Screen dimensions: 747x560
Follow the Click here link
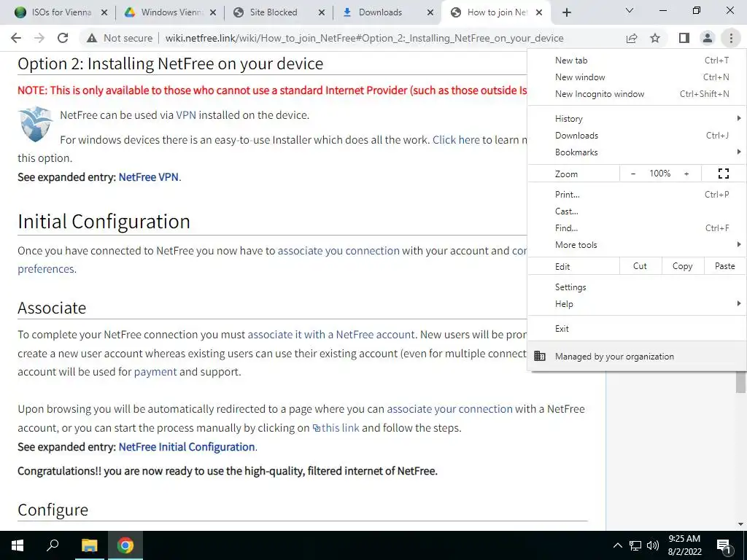(x=456, y=140)
